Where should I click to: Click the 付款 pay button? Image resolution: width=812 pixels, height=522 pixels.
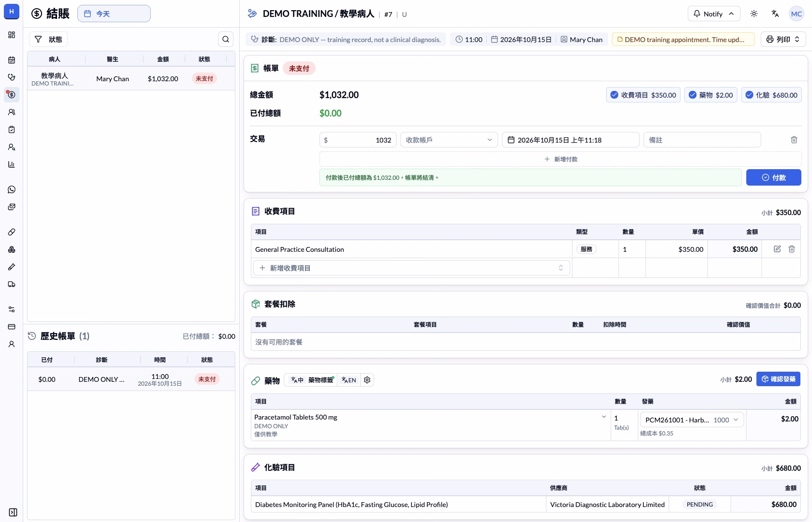tap(774, 177)
